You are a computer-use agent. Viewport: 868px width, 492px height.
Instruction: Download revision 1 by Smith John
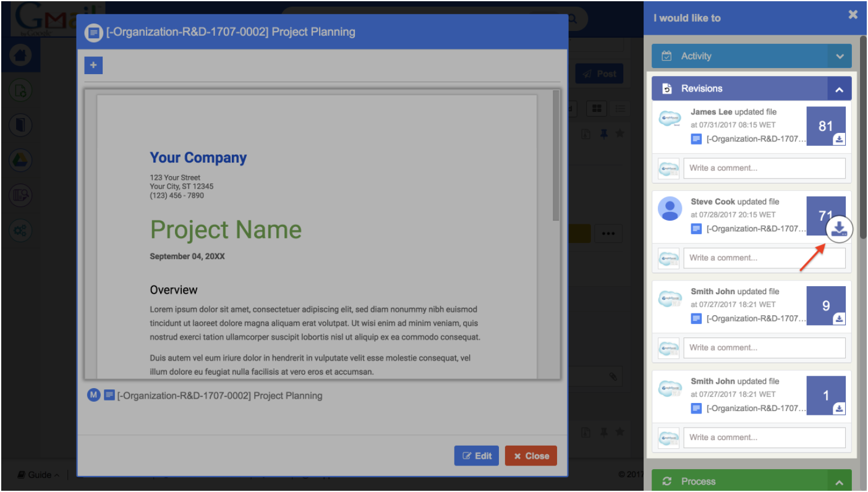(839, 409)
